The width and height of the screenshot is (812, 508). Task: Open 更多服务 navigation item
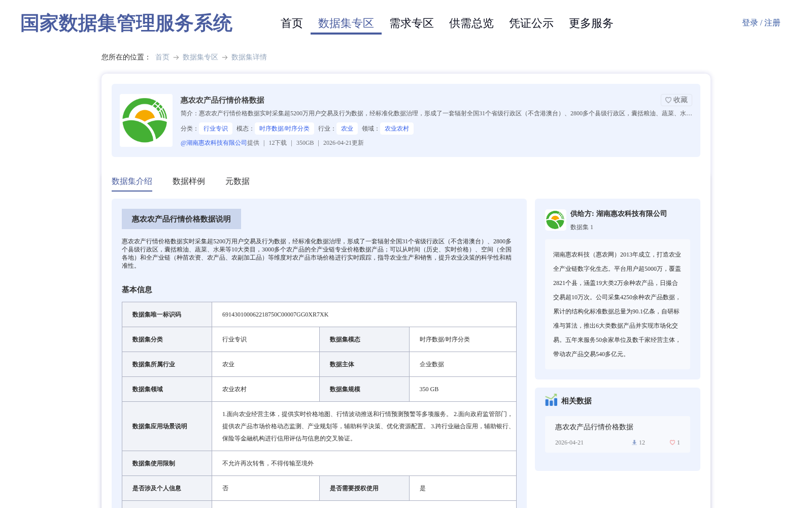tap(591, 23)
